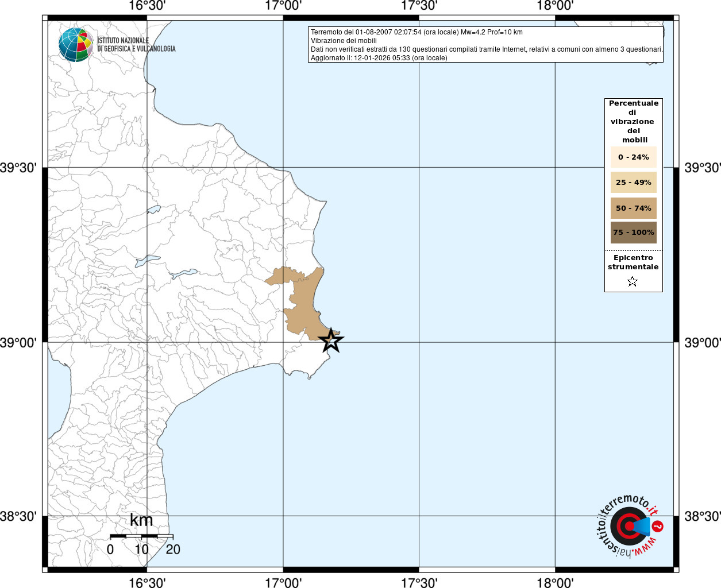Click the 'Epicentro strumentale' legend label
This screenshot has width=721, height=588.
click(633, 262)
